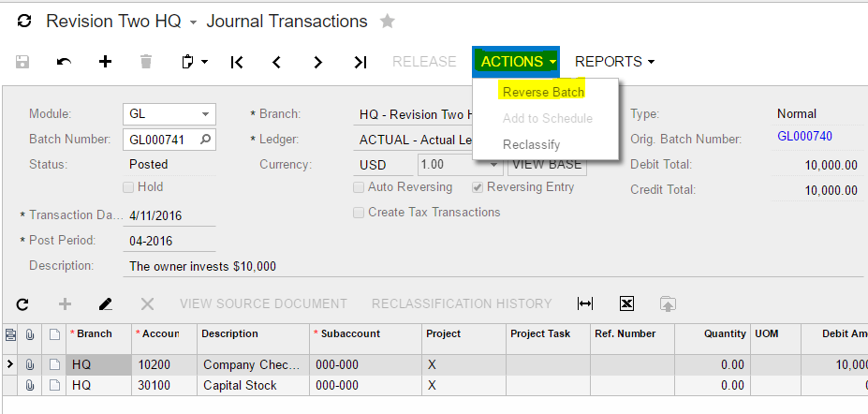Screen dimensions: 868x414
Task: Choose Reverse Batch from Actions menu
Action: [543, 92]
